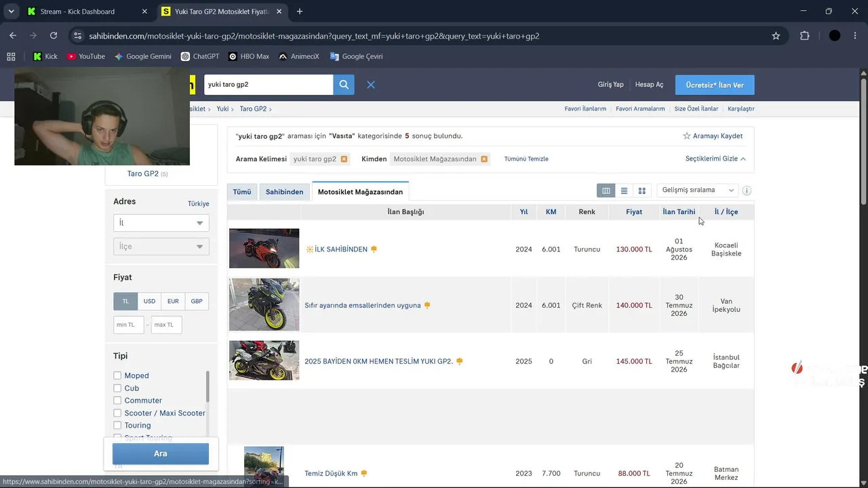
Task: Sort results by the KM column
Action: (x=551, y=212)
